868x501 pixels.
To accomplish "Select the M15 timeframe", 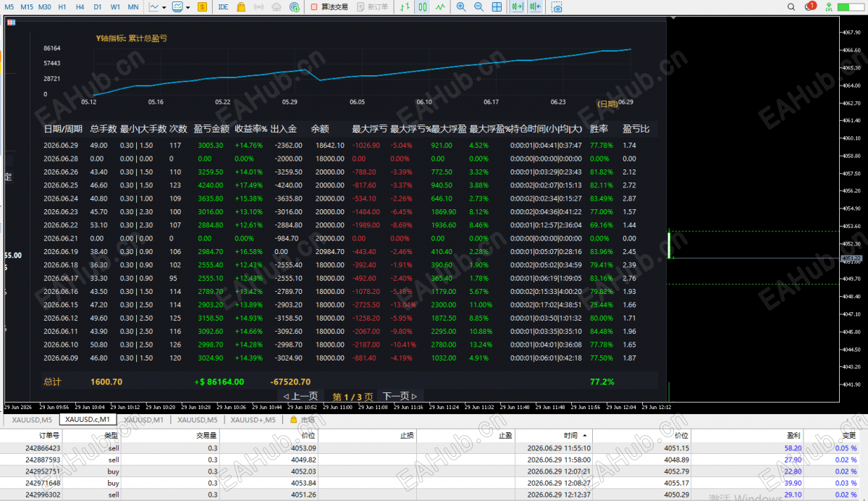I will [x=27, y=7].
